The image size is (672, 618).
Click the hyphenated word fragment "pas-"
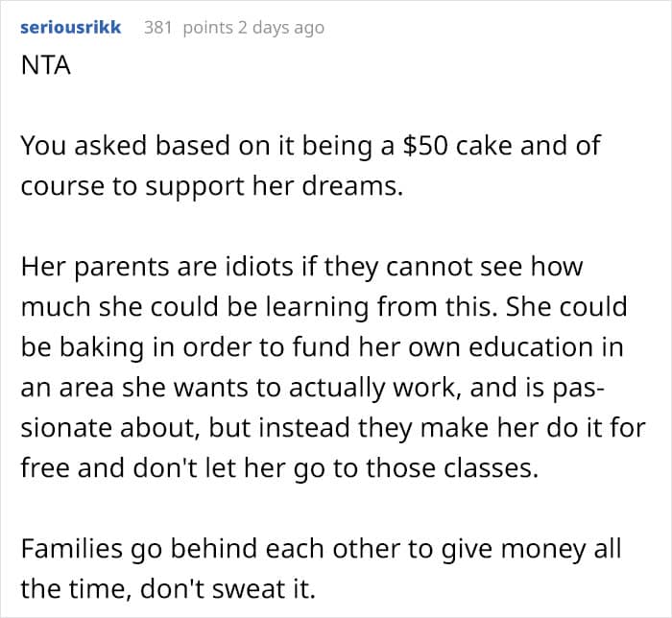coord(581,384)
